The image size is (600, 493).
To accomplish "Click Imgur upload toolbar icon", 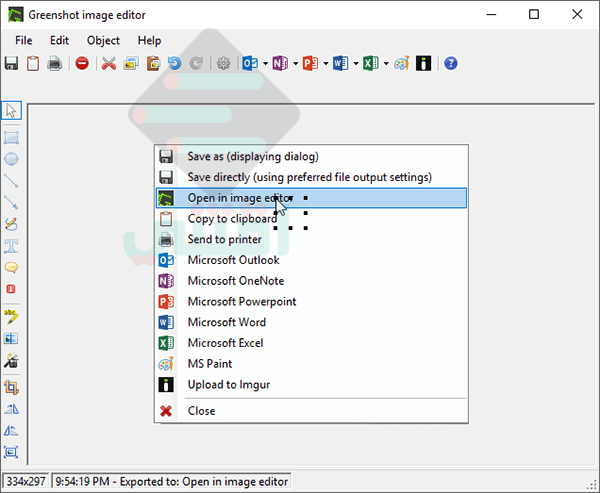I will [424, 64].
